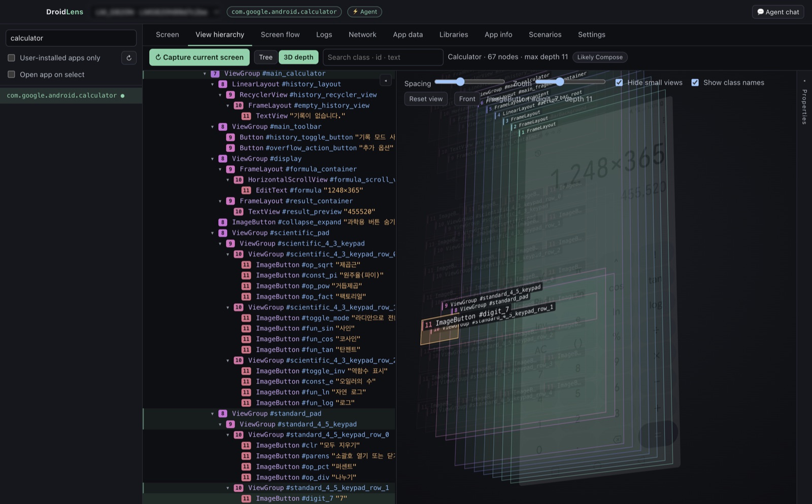Click the depth 11 badge of #digit_7 row

click(246, 498)
